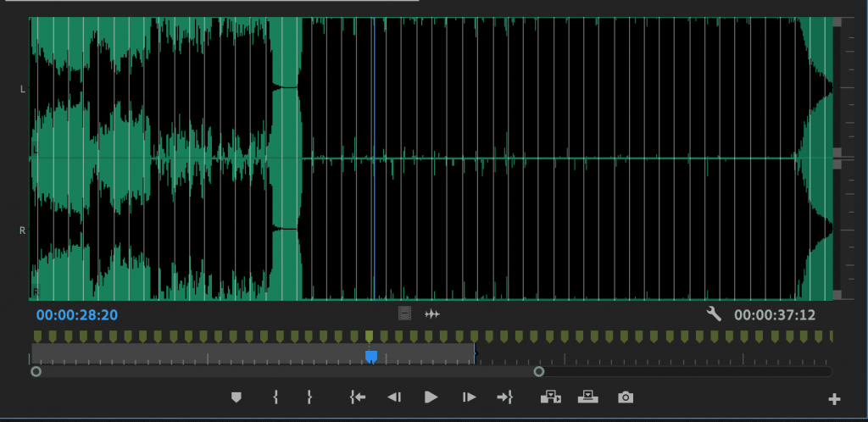Step back one frame
The height and width of the screenshot is (422, 868).
click(x=394, y=397)
